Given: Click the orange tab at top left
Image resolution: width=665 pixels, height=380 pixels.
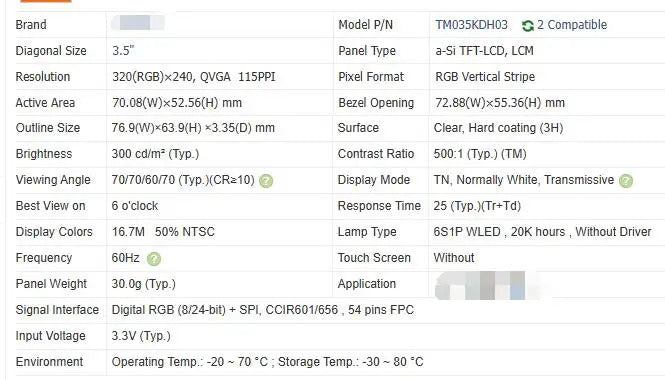Looking at the screenshot, I should [x=46, y=1].
